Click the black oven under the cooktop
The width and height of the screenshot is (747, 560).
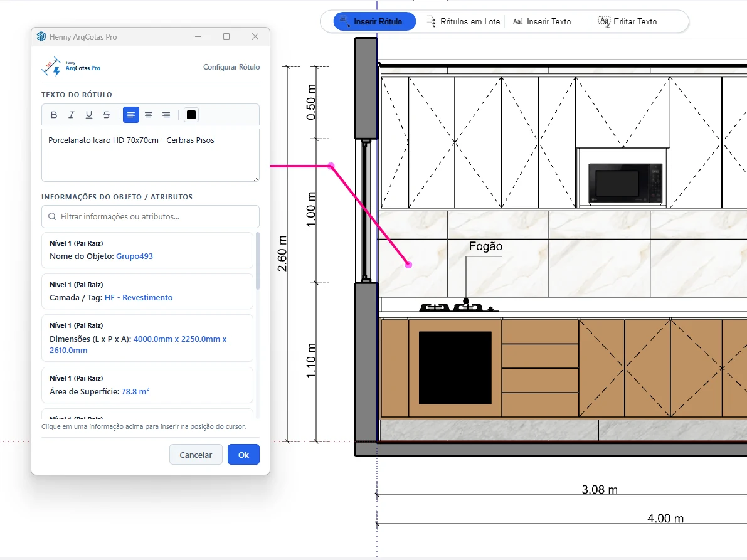click(x=455, y=367)
